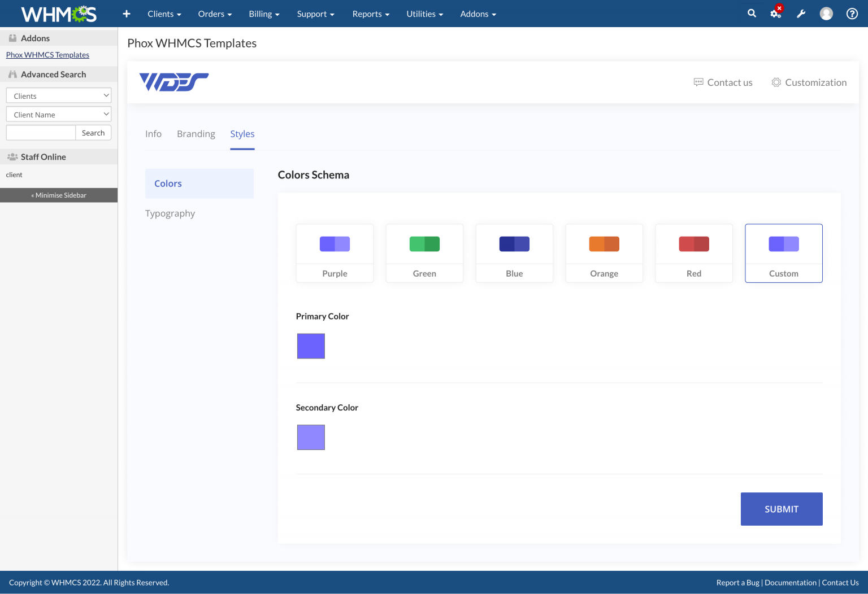The width and height of the screenshot is (868, 594).
Task: Switch to the Branding tab
Action: pyautogui.click(x=196, y=134)
